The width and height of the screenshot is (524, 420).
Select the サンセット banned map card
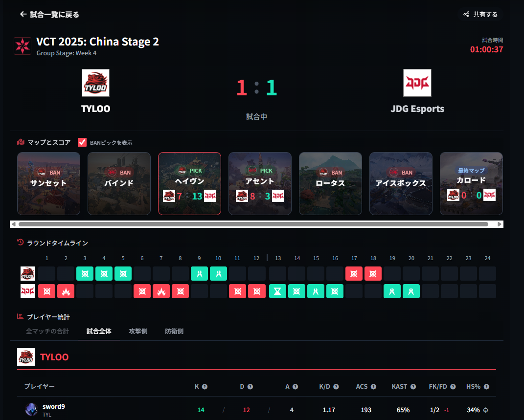49,184
